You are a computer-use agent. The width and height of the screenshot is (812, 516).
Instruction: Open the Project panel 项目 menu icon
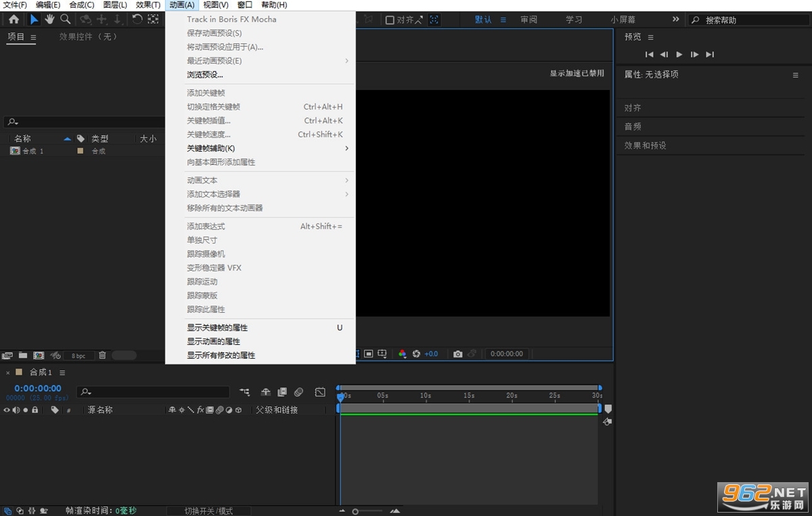tap(33, 37)
